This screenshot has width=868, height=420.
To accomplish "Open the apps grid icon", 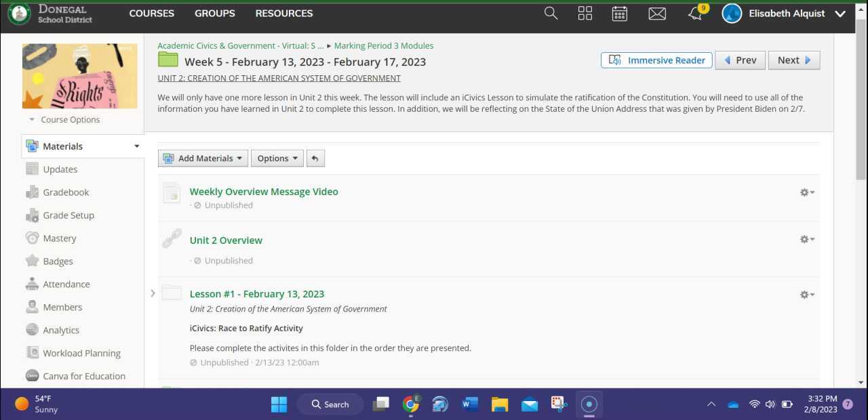I will (585, 14).
